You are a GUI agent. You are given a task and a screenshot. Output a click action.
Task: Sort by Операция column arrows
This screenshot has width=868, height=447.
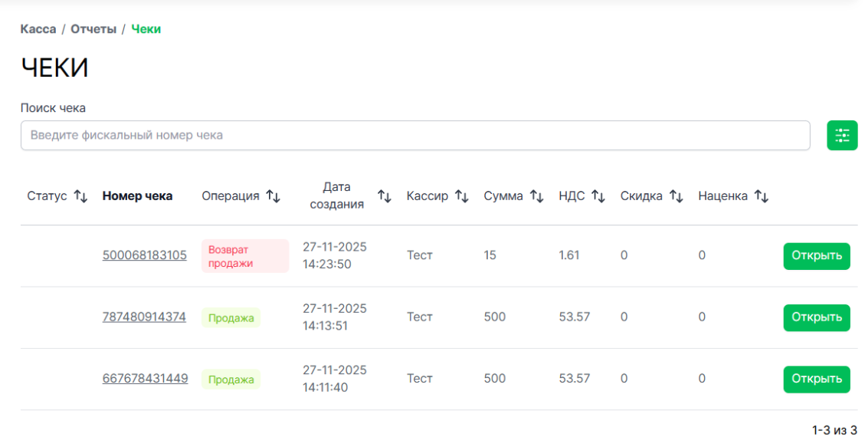pos(273,196)
